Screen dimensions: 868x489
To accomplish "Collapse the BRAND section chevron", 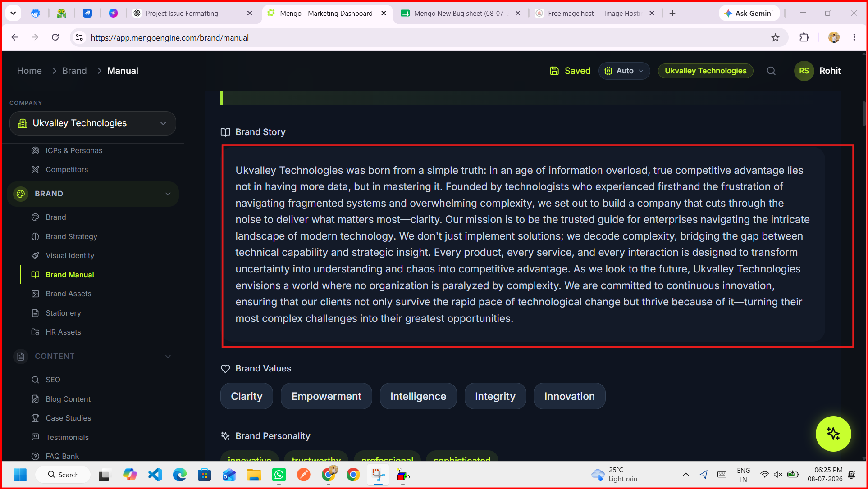I will click(x=168, y=194).
